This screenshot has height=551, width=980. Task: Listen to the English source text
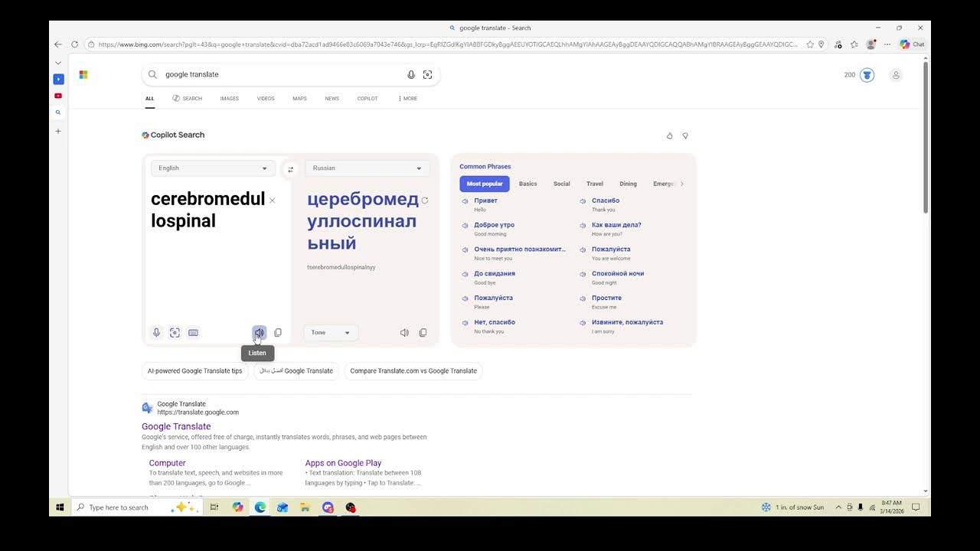[260, 333]
